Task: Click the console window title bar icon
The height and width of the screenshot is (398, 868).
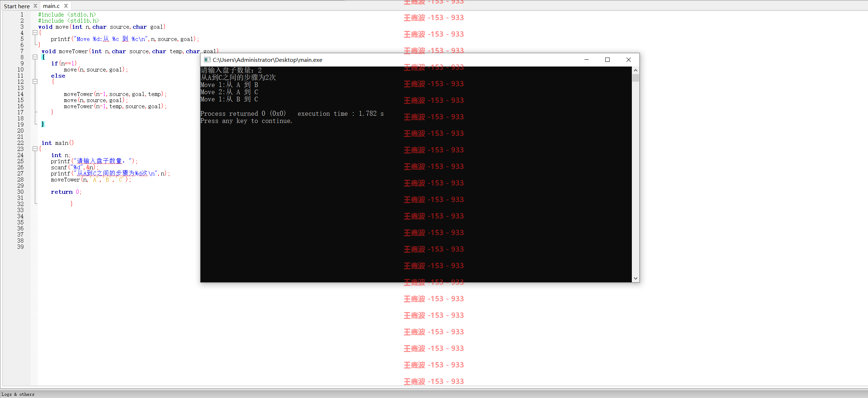Action: click(x=207, y=60)
